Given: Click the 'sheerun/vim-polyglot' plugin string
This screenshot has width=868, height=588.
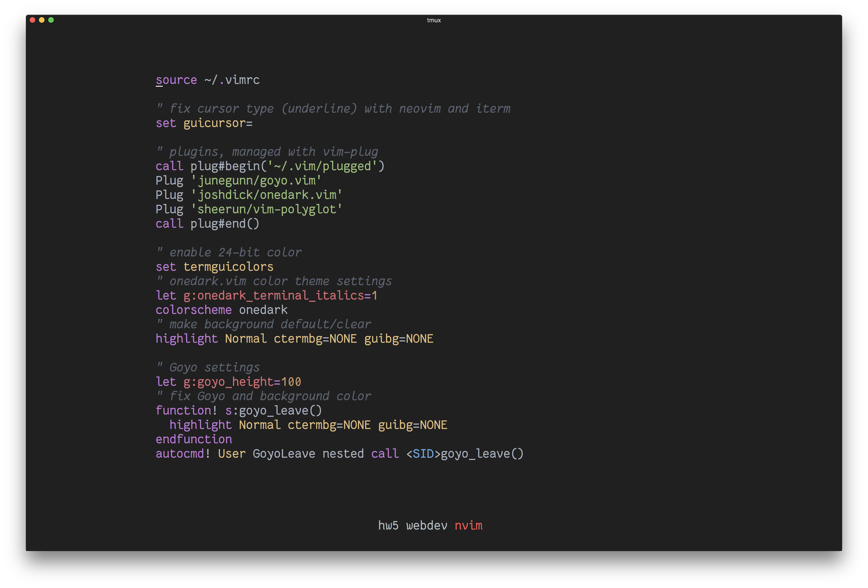Looking at the screenshot, I should coord(266,210).
